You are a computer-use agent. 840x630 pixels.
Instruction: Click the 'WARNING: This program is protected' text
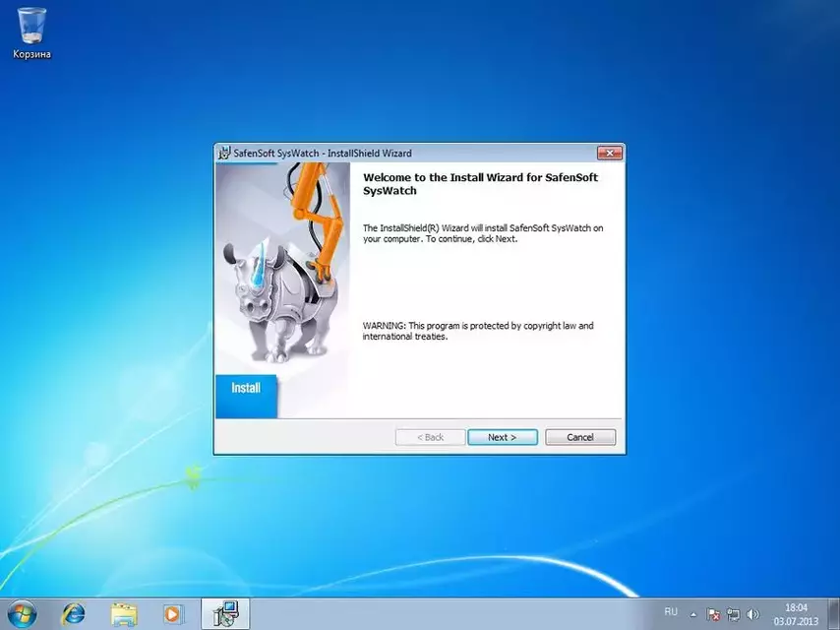click(x=478, y=331)
